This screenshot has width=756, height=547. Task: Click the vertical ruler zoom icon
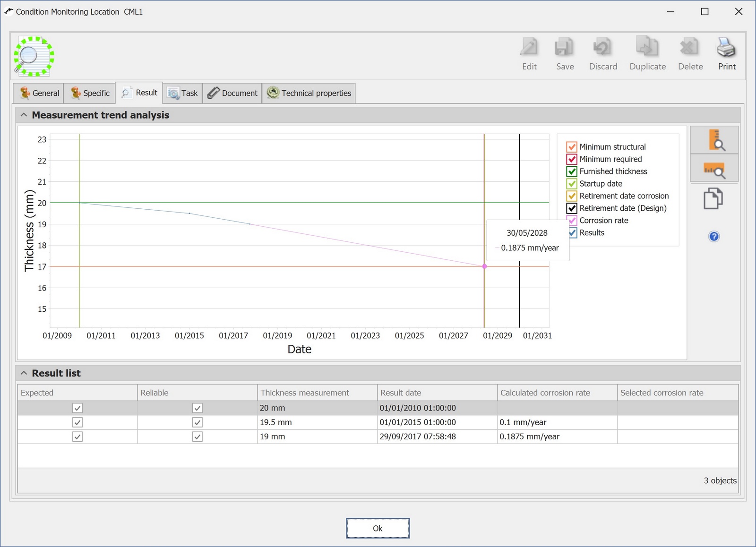[x=714, y=140]
